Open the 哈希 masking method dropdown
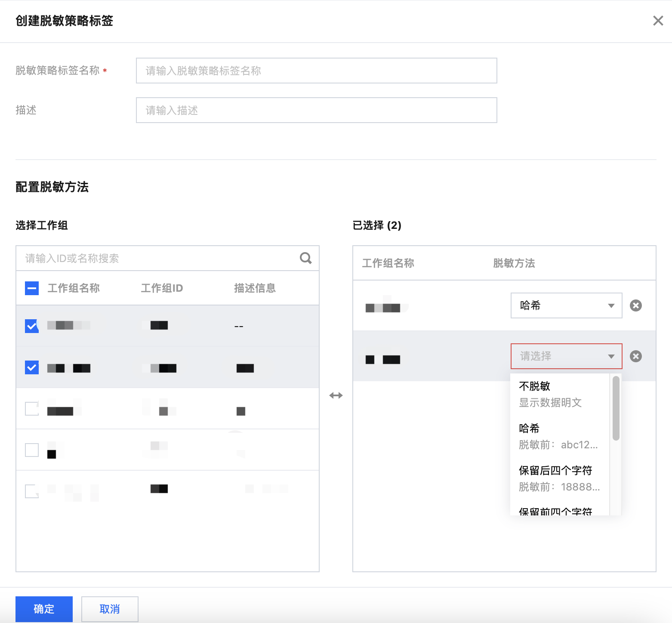Image resolution: width=672 pixels, height=623 pixels. [566, 305]
